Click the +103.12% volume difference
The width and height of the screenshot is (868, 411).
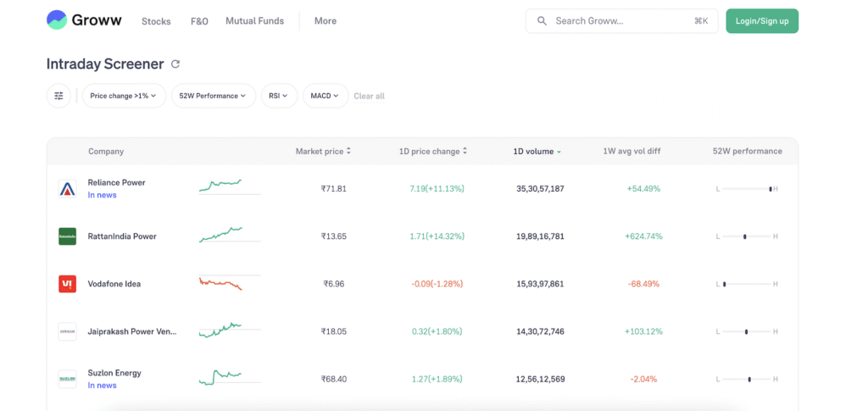[x=643, y=331]
